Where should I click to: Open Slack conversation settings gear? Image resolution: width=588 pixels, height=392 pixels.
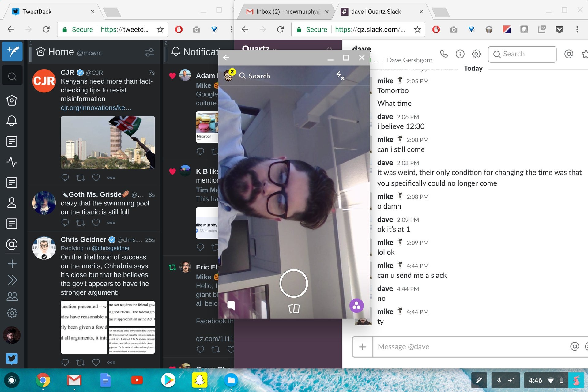(x=476, y=54)
